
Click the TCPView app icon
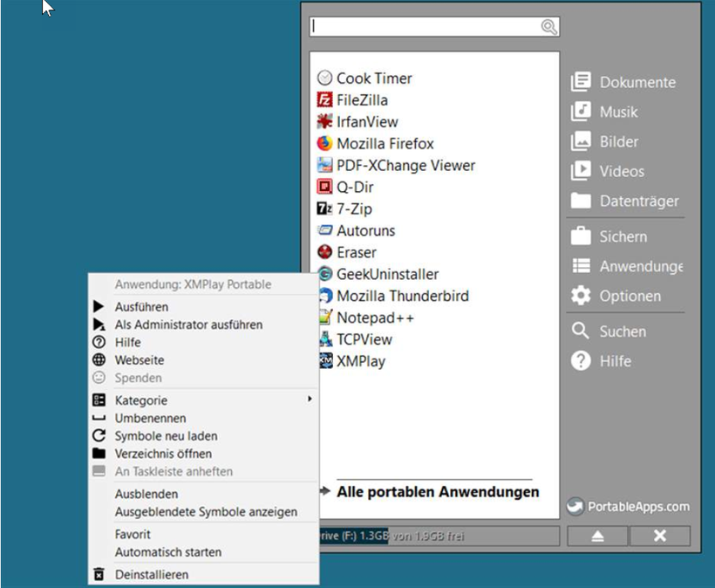(x=326, y=339)
